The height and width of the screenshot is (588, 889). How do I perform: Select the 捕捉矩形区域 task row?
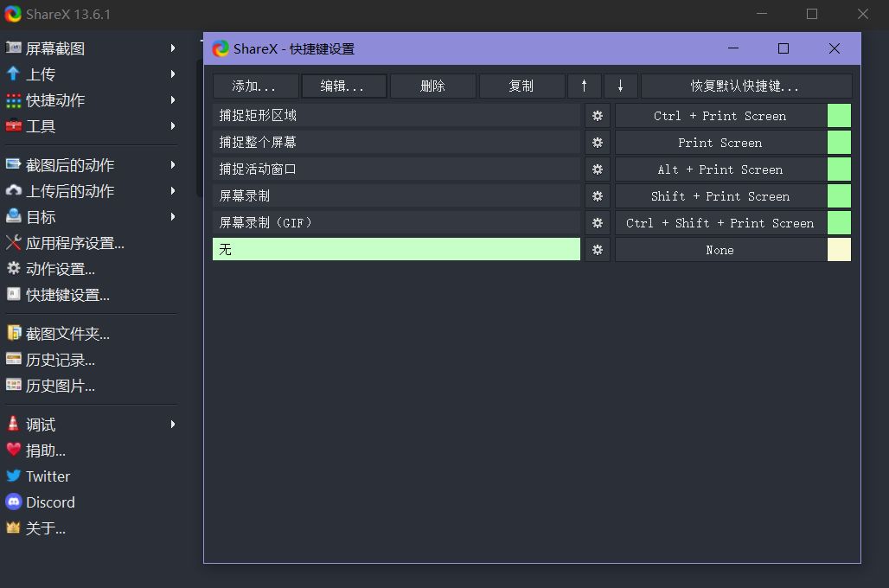(396, 116)
